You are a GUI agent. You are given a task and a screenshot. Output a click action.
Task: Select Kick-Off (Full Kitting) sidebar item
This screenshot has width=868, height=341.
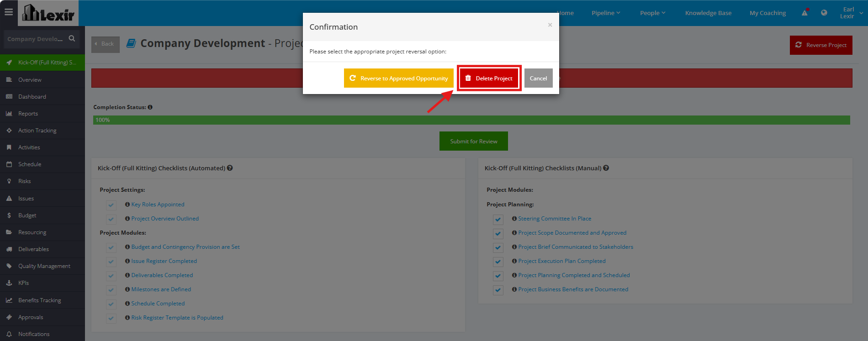point(42,63)
